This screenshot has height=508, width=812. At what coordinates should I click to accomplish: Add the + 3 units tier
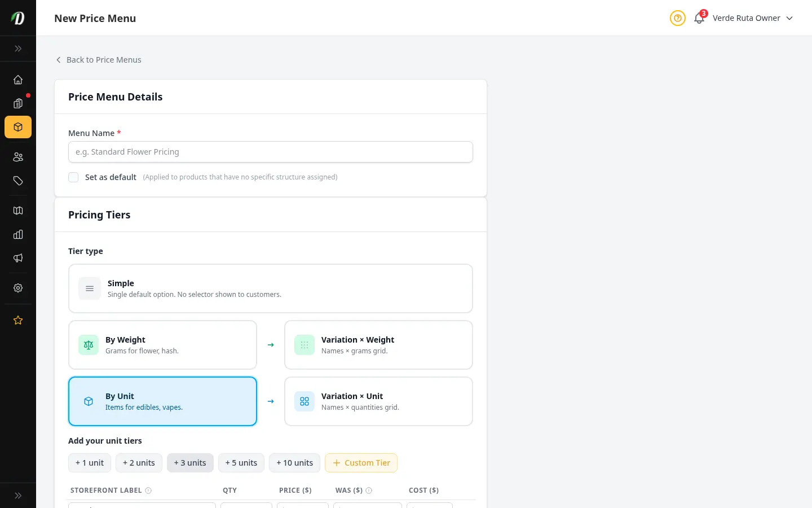pos(190,463)
